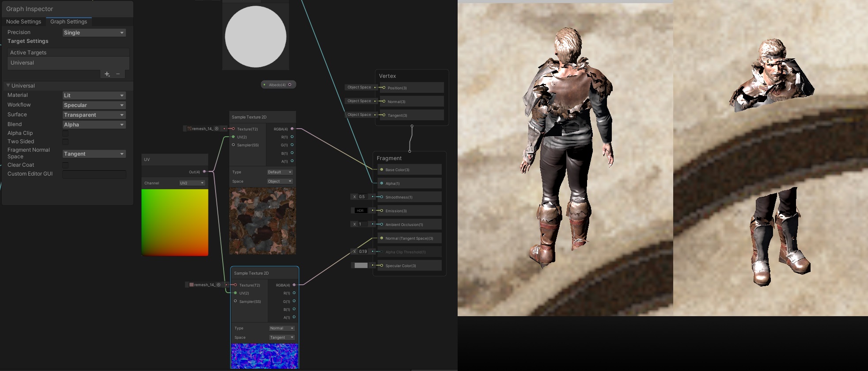This screenshot has width=868, height=371.
Task: Click the UV node gradient preview
Action: (x=174, y=222)
